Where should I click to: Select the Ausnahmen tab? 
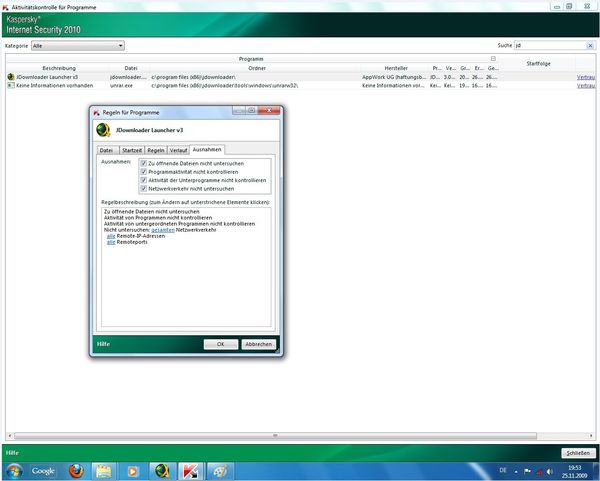pyautogui.click(x=207, y=150)
